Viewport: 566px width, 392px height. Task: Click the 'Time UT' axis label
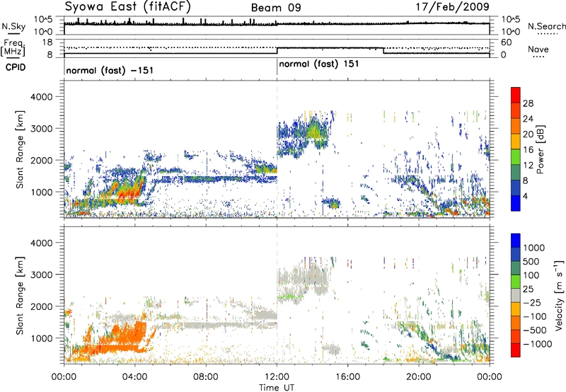point(277,388)
